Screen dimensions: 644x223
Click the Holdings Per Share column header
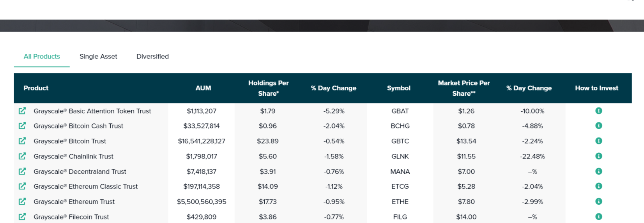point(268,88)
